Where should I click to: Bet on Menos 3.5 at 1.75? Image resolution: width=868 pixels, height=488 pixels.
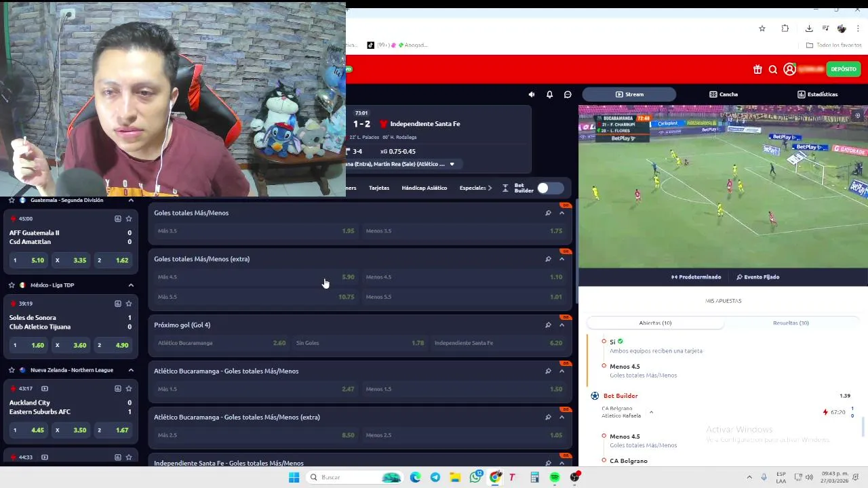(464, 231)
